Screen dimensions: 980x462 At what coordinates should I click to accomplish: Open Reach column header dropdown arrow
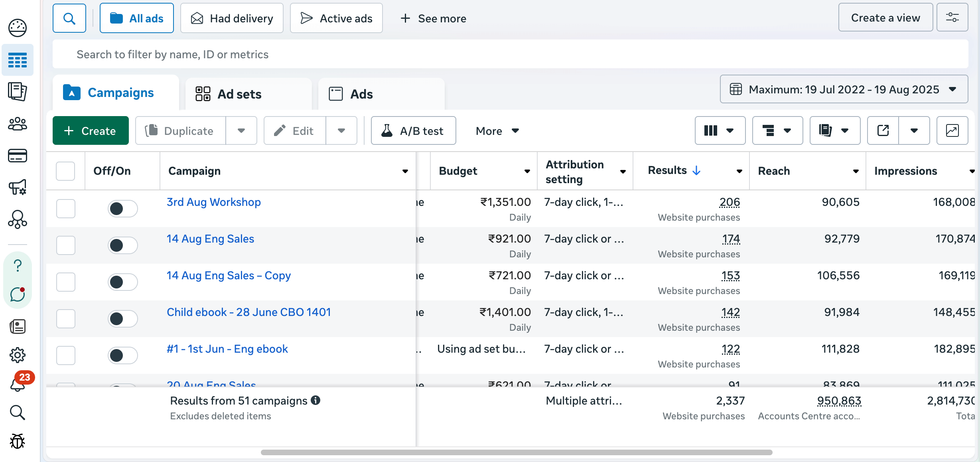[x=856, y=171]
